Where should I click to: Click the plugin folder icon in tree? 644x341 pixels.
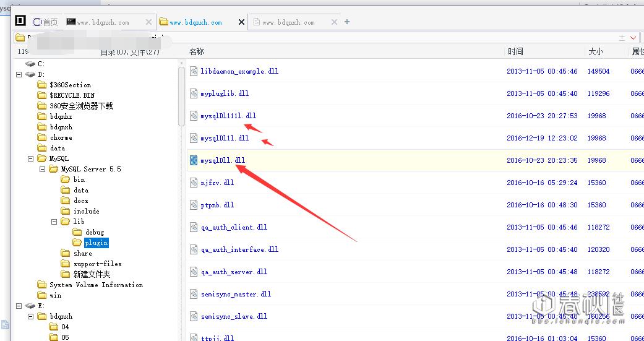(77, 243)
